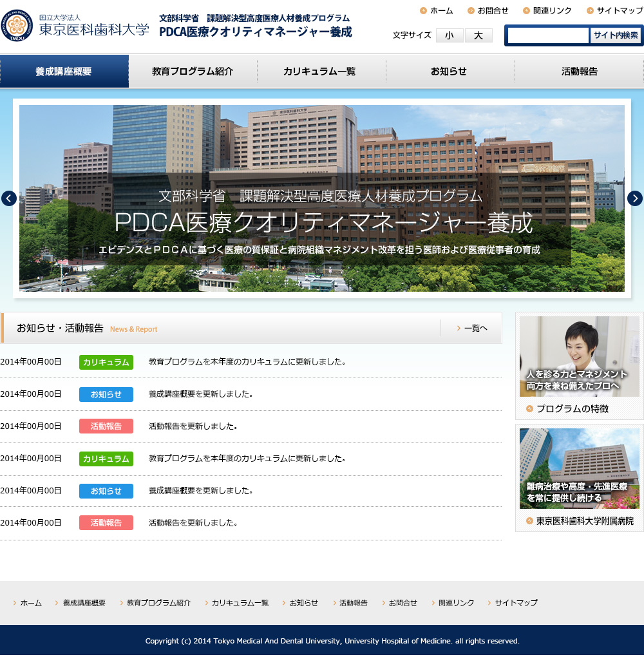
Task: Show the previous slide with left arrow
Action: [x=8, y=198]
